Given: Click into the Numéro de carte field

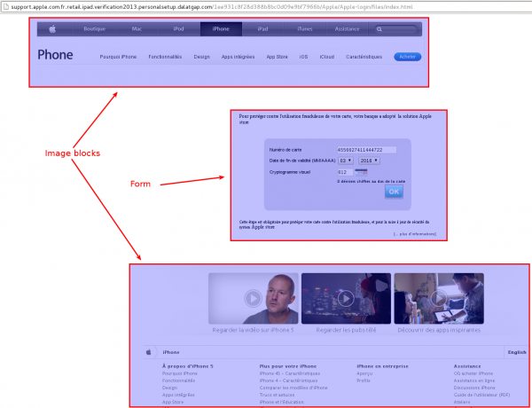Looking at the screenshot, I should click(x=360, y=150).
